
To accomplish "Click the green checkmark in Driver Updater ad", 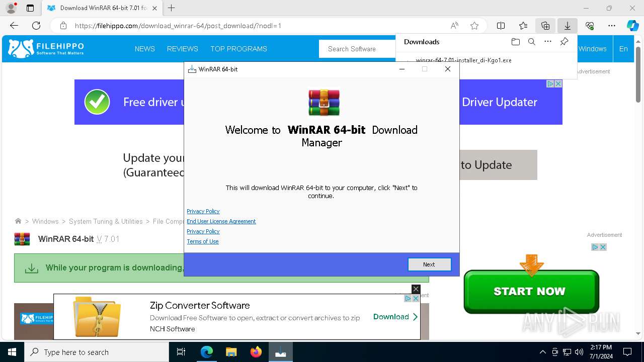I will coord(97,102).
